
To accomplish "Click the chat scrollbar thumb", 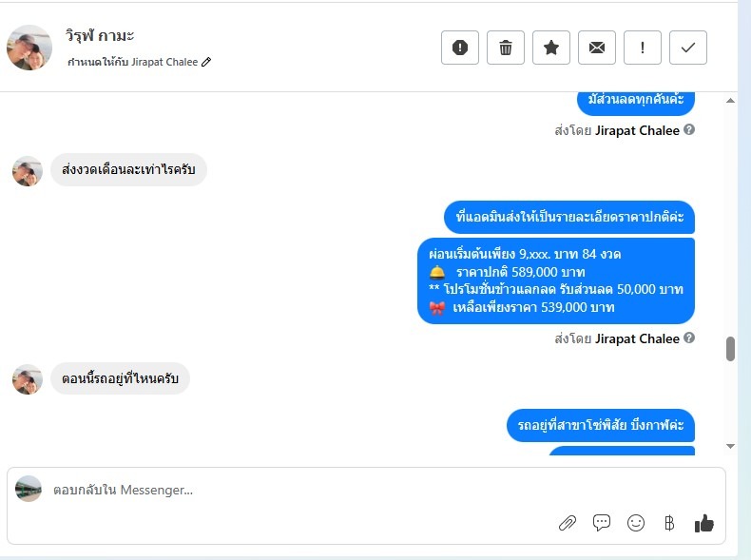I will (730, 348).
